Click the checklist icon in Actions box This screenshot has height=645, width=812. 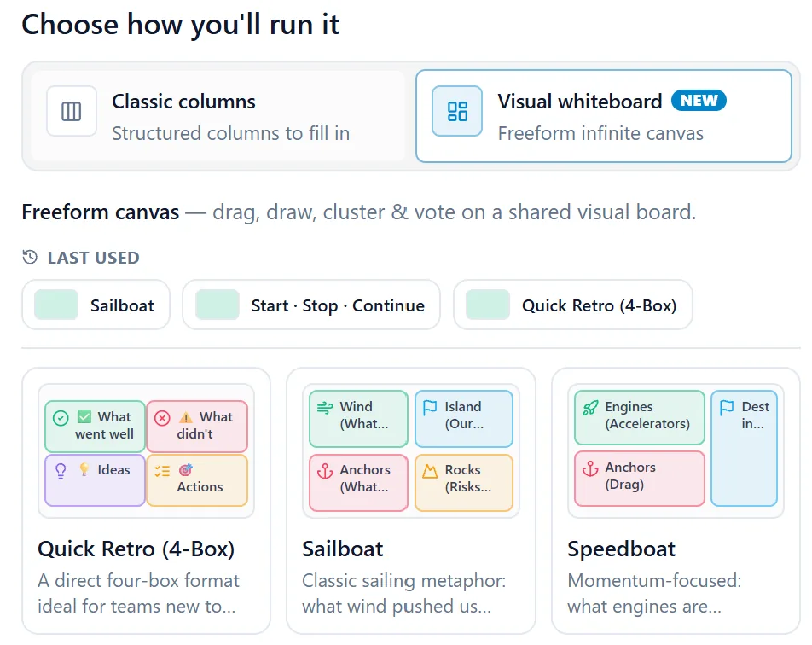(162, 471)
